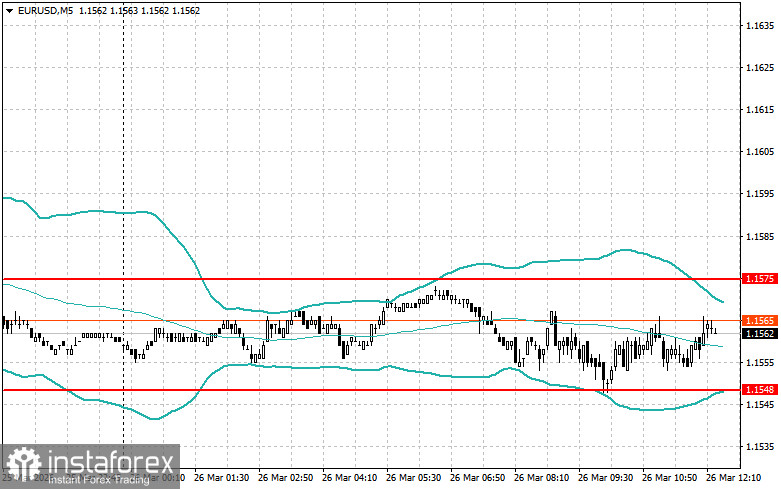Click the 26 Mar 09:30 time label
The width and height of the screenshot is (781, 489).
[x=605, y=478]
